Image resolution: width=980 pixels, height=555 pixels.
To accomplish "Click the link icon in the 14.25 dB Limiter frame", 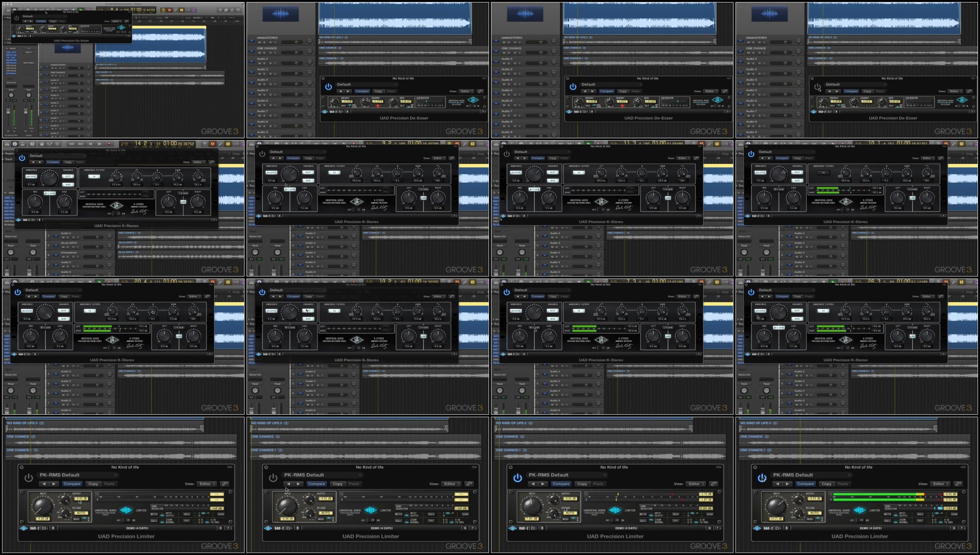I will [x=958, y=484].
